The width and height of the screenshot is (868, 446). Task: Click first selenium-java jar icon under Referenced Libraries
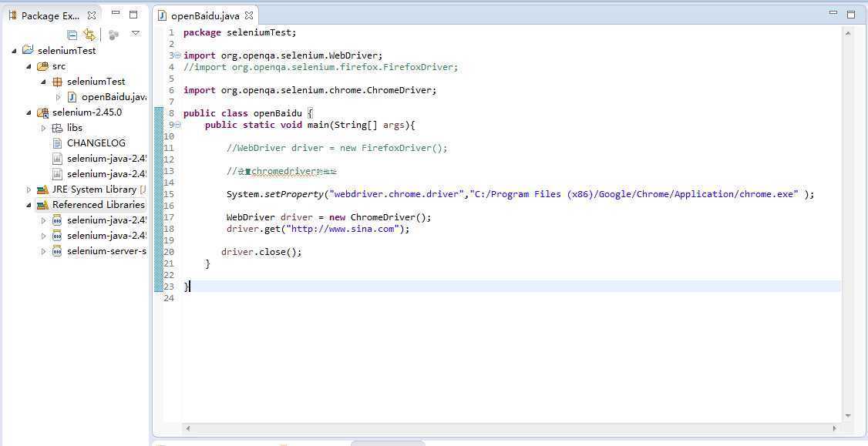[x=57, y=220]
